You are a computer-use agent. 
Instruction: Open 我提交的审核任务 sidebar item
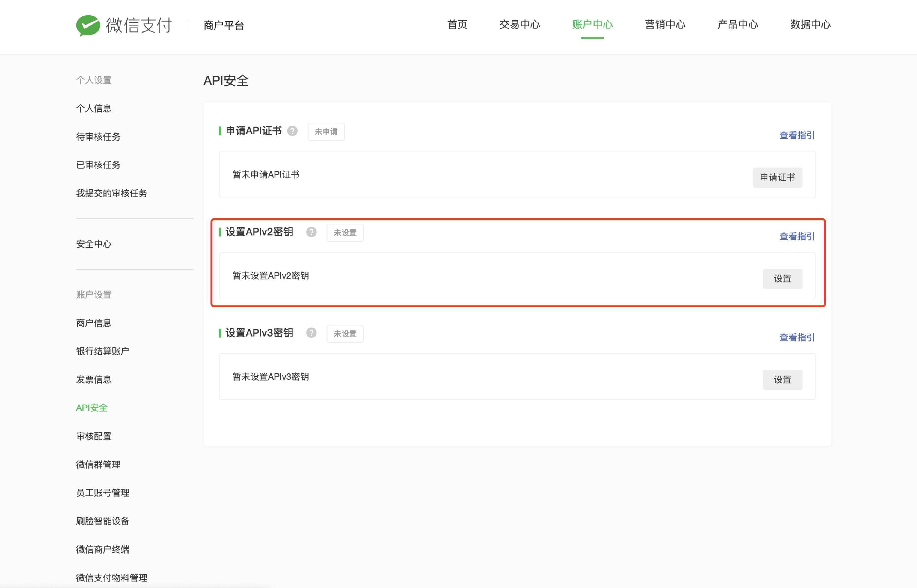111,193
